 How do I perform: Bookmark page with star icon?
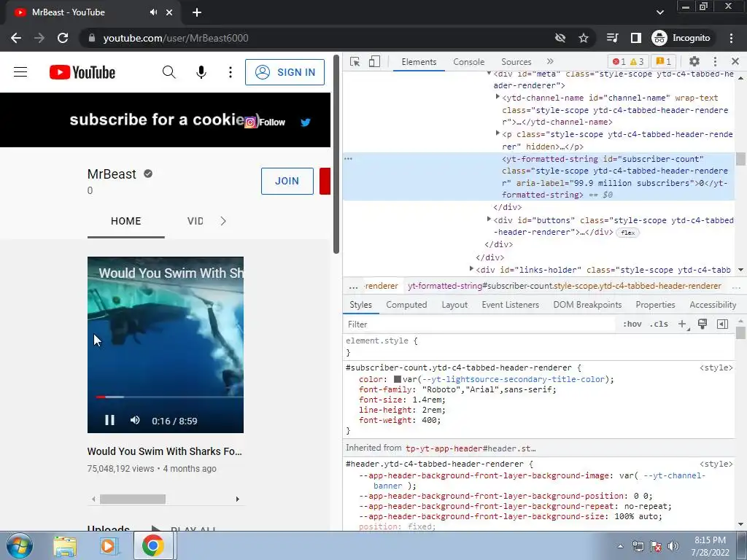pyautogui.click(x=584, y=38)
